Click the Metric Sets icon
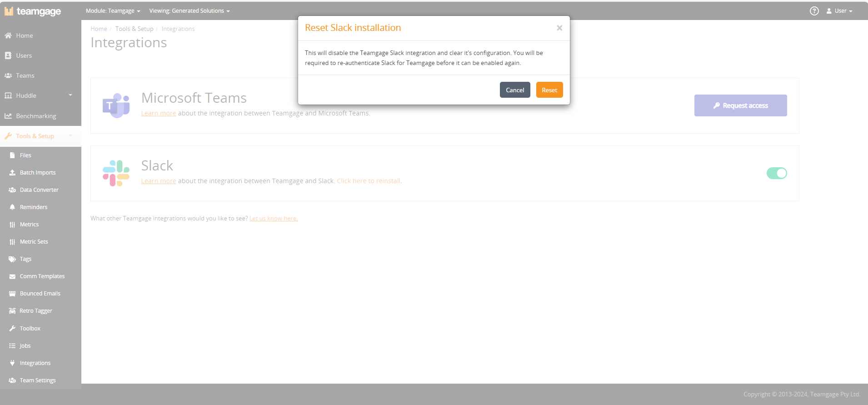Screen dimensions: 868x405 click(x=12, y=242)
